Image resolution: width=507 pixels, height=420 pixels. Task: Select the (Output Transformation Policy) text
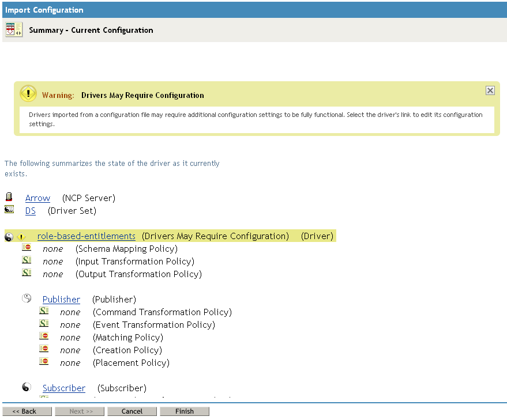[138, 274]
